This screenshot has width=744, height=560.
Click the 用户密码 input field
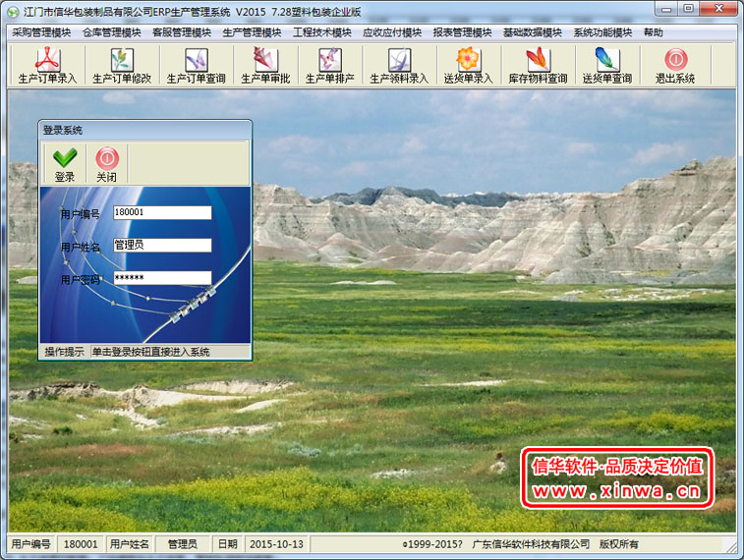point(162,278)
